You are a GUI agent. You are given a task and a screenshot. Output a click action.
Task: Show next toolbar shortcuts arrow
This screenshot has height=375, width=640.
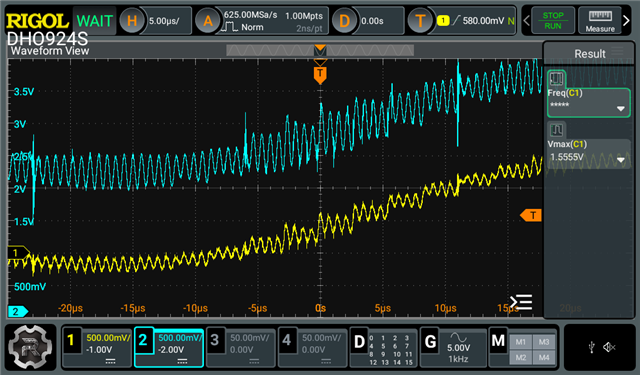click(x=626, y=20)
